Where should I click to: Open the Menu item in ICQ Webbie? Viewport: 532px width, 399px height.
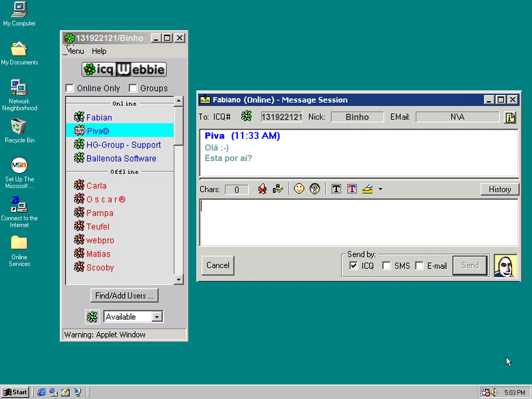click(75, 51)
